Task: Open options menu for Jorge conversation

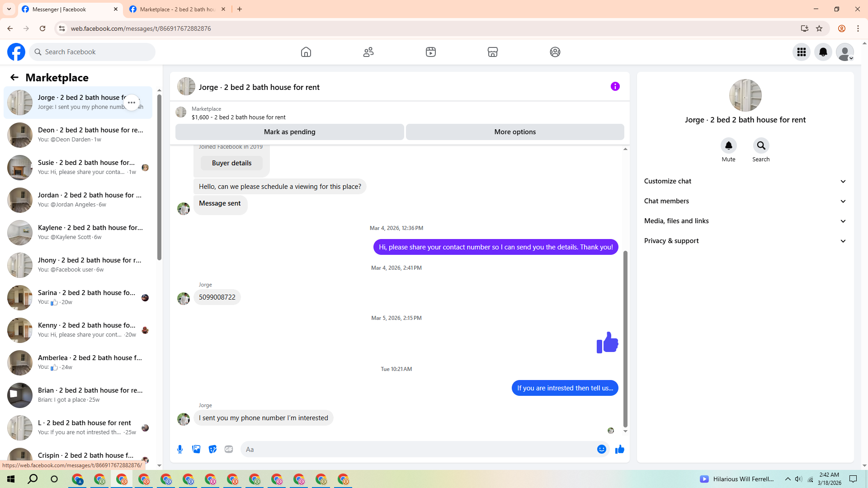Action: coord(132,103)
